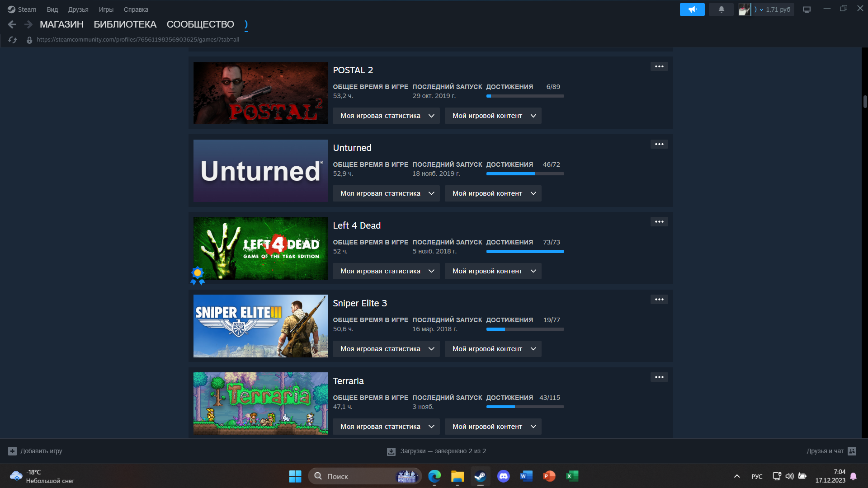
Task: Open the Friends and chat icon
Action: 852,451
